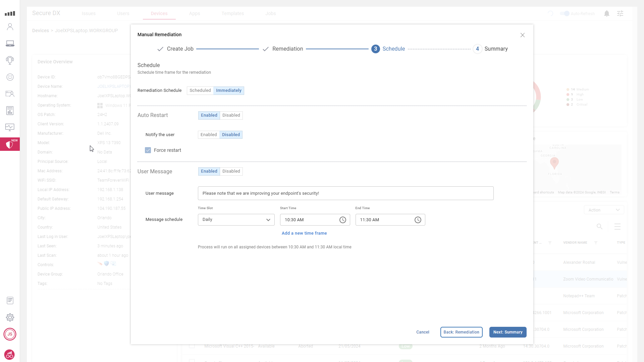Open the JS user avatar
644x362 pixels.
tap(10, 334)
